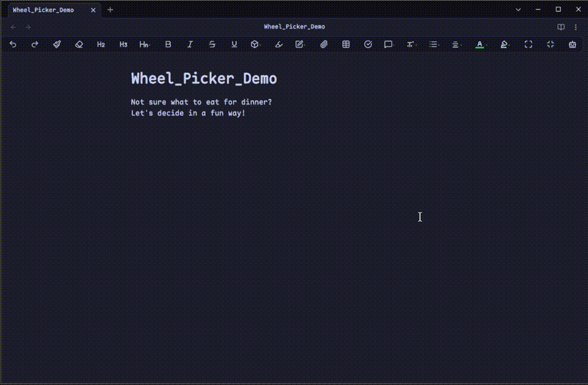Minimize the Obsidian window

tap(538, 9)
